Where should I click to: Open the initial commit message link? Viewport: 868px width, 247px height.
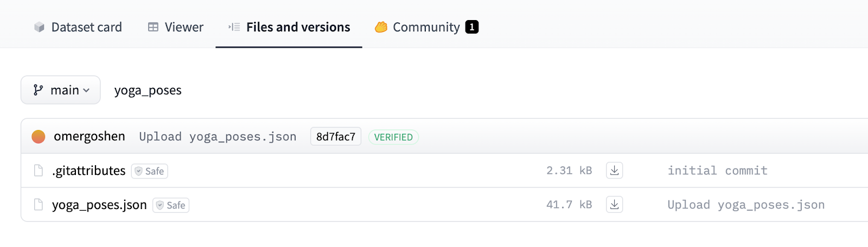point(717,171)
